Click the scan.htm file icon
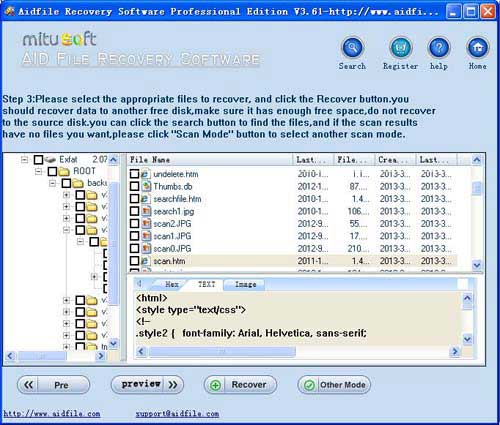Image resolution: width=500 pixels, height=425 pixels. pyautogui.click(x=146, y=261)
